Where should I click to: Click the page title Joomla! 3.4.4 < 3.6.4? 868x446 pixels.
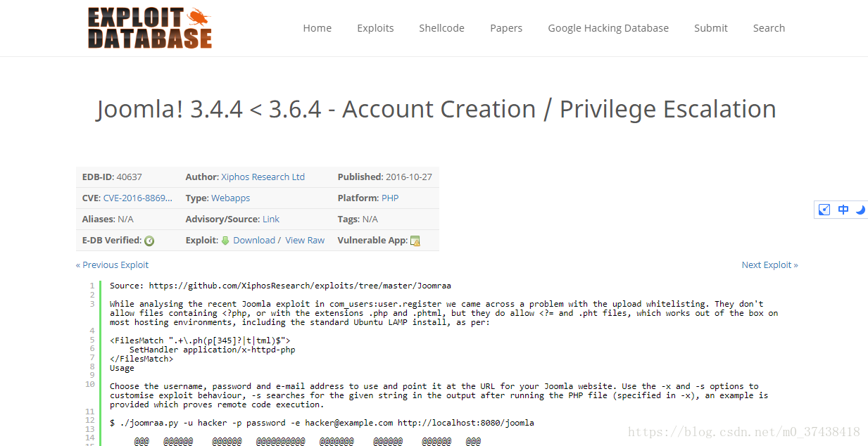point(436,109)
